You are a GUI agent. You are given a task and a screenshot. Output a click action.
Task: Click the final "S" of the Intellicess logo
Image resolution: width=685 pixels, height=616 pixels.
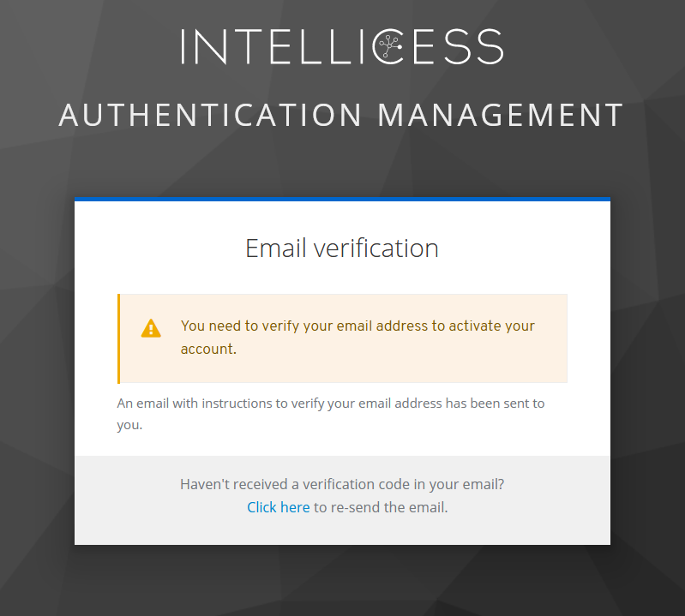tap(490, 47)
